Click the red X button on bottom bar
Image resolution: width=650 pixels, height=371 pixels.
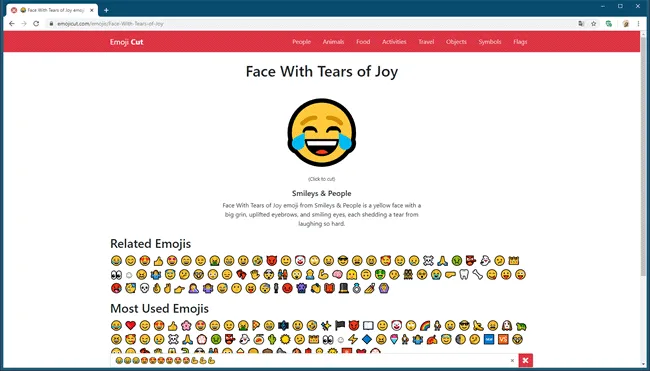tap(525, 360)
